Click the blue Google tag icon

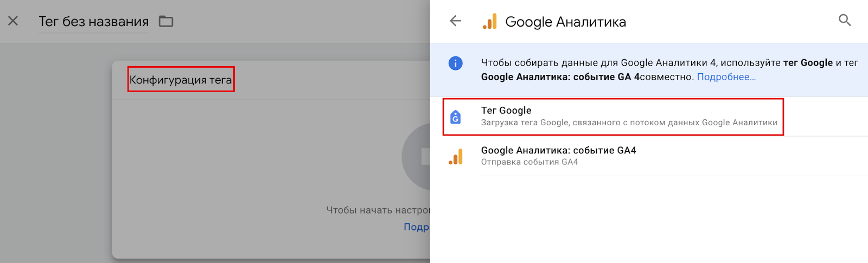pyautogui.click(x=456, y=117)
